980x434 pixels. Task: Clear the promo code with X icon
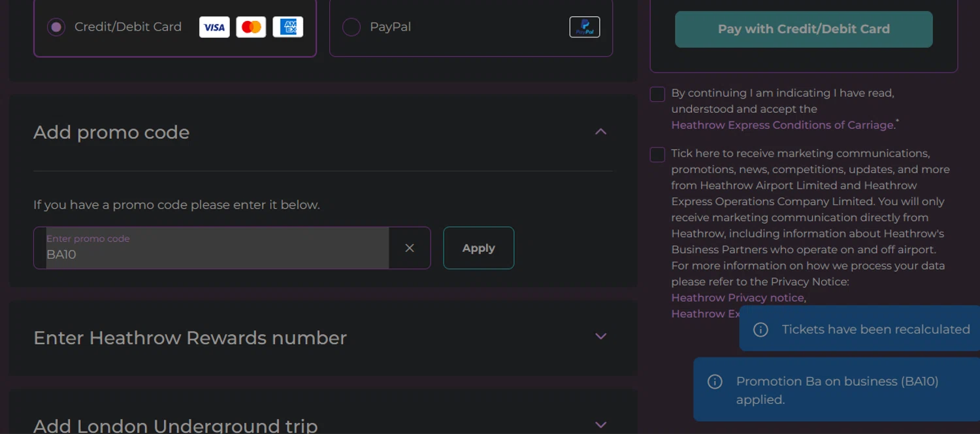pyautogui.click(x=410, y=248)
